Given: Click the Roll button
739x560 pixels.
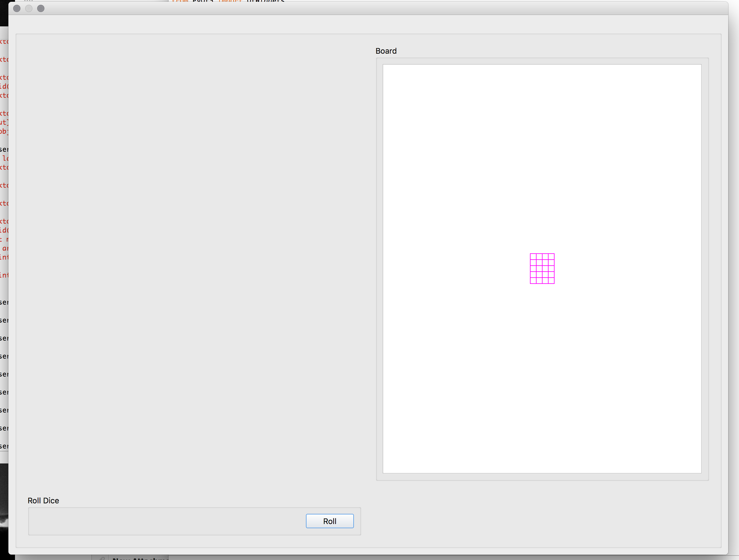Looking at the screenshot, I should tap(329, 521).
